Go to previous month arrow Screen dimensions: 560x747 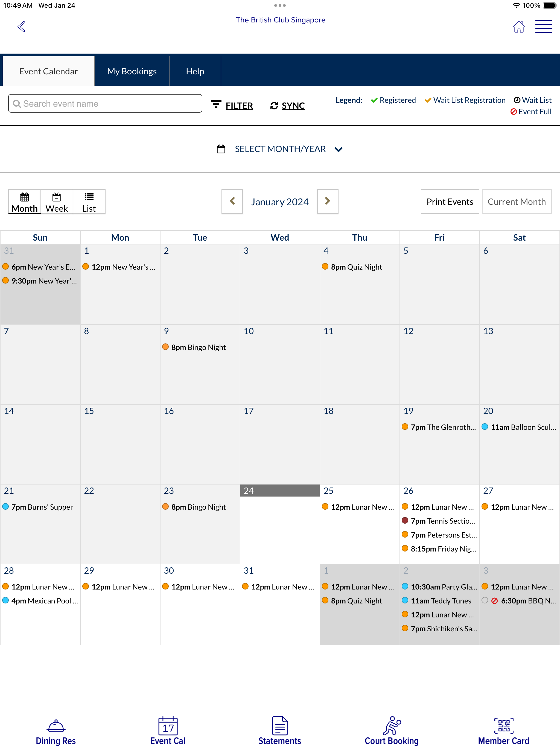(232, 201)
